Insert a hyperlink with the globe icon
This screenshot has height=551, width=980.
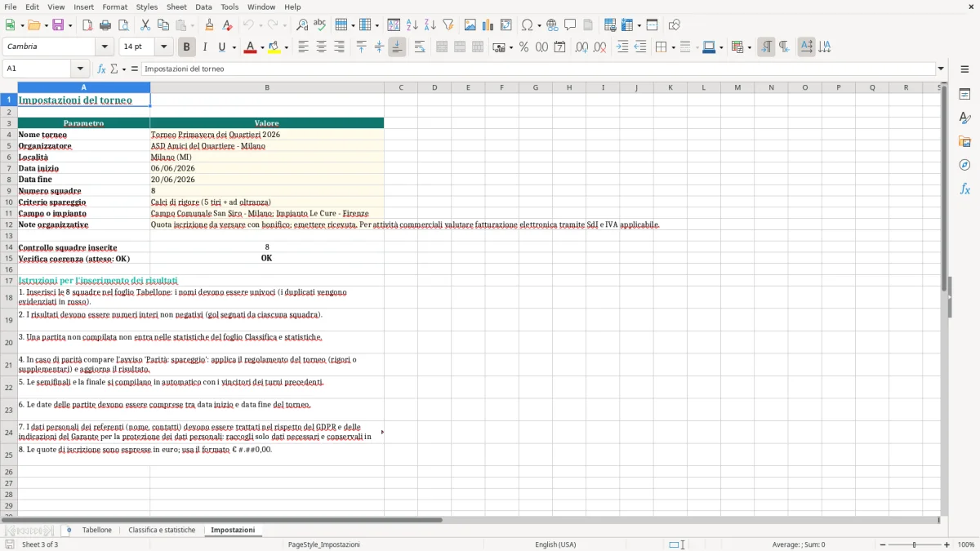[552, 25]
